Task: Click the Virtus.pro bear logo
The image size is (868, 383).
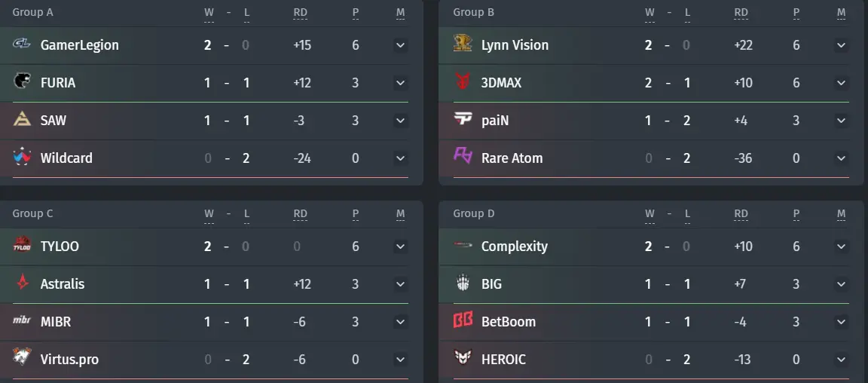Action: tap(22, 357)
